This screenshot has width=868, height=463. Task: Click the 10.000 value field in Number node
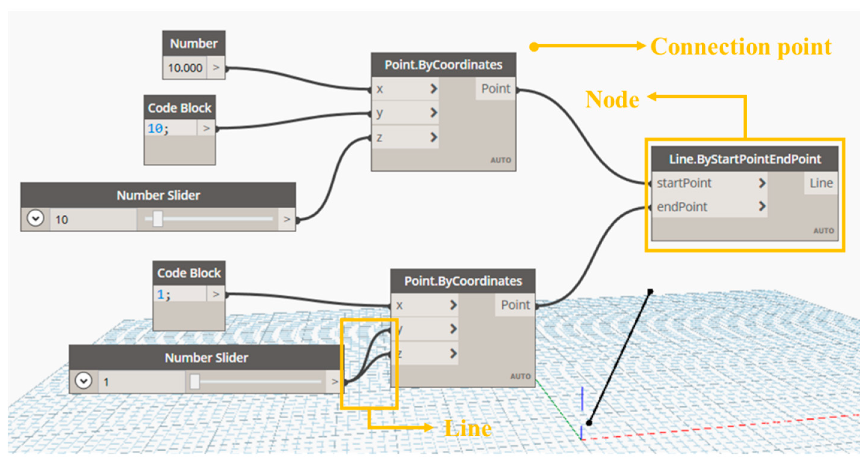185,68
